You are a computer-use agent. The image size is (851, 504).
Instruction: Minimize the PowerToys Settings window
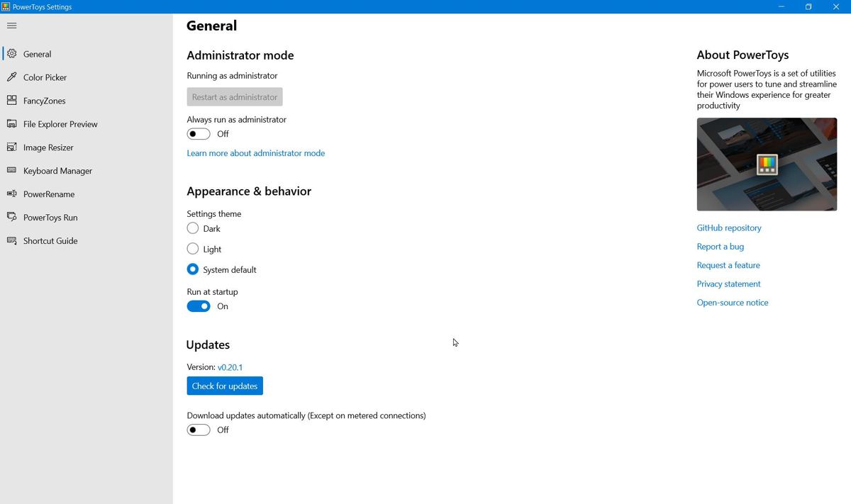point(782,6)
